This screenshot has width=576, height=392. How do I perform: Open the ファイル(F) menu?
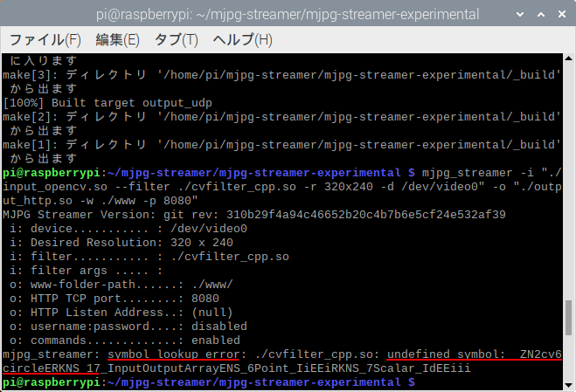click(45, 39)
